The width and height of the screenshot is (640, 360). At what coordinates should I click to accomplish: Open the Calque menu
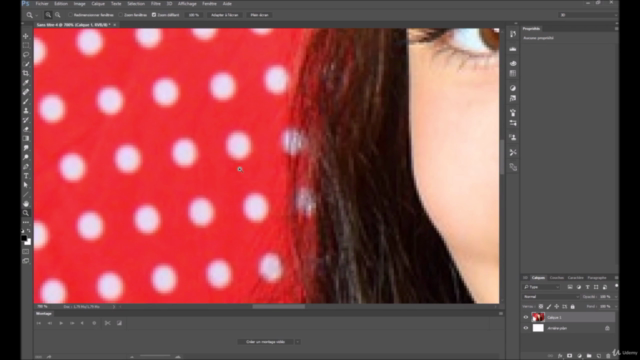[x=98, y=4]
